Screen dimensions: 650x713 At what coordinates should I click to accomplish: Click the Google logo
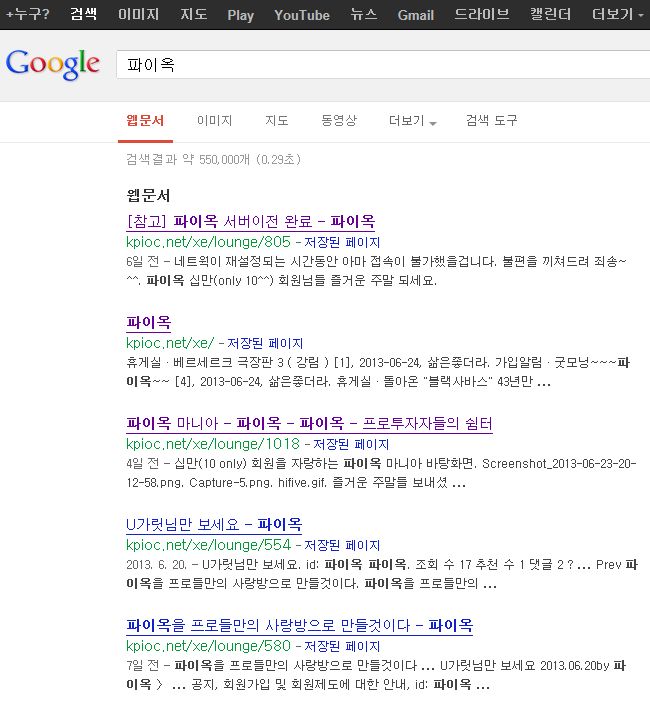tap(53, 65)
